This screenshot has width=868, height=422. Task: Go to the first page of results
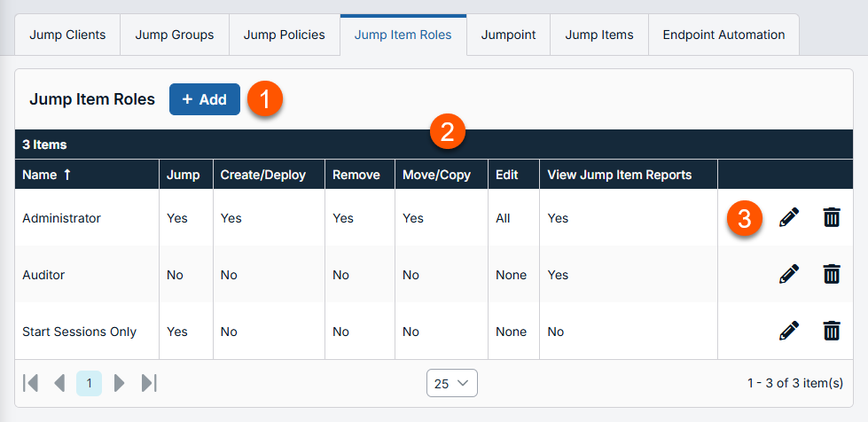pyautogui.click(x=31, y=383)
